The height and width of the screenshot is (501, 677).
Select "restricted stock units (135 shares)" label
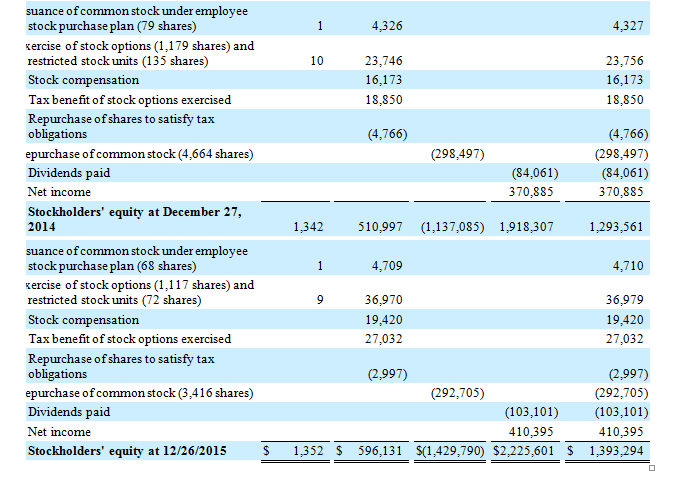click(118, 61)
